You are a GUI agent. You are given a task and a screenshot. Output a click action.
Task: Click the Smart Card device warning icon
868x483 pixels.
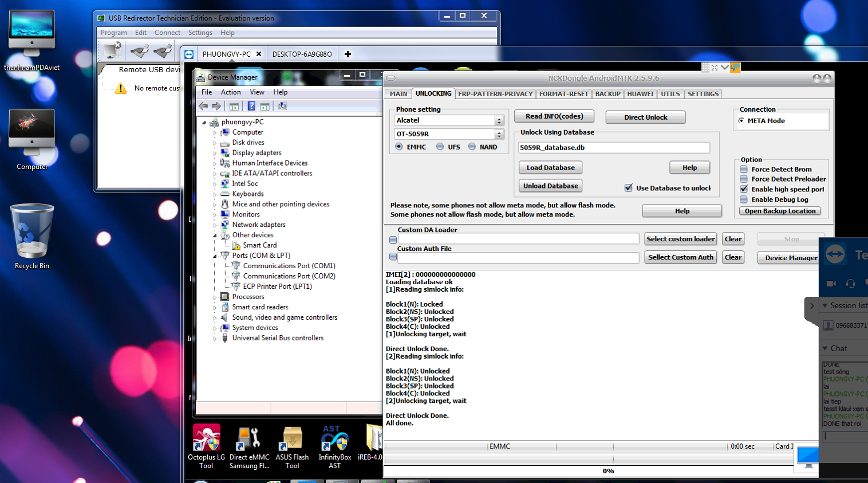(x=236, y=245)
